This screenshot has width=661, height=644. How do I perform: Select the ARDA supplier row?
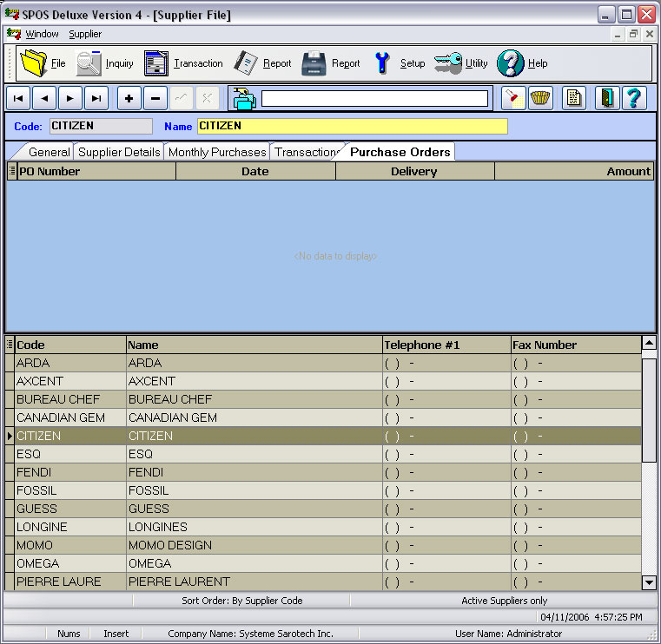coord(323,363)
